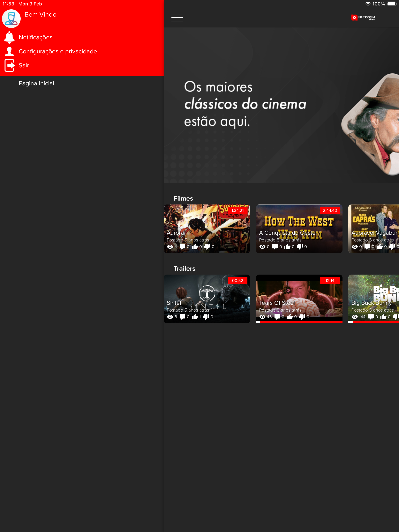Tap the 12:14 duration badge
This screenshot has height=532, width=399.
click(330, 280)
